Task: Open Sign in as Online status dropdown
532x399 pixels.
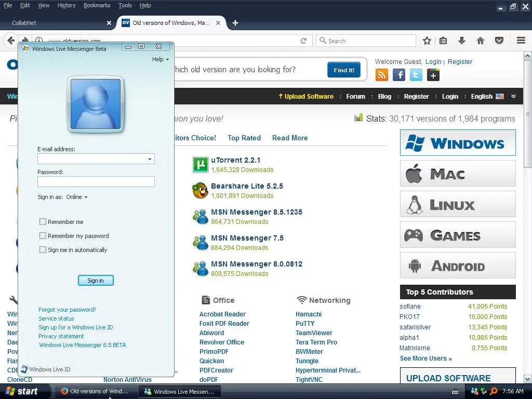Action: (77, 197)
